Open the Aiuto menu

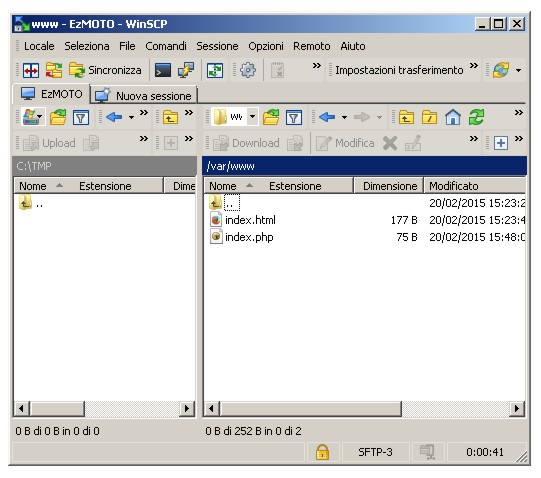(x=353, y=46)
